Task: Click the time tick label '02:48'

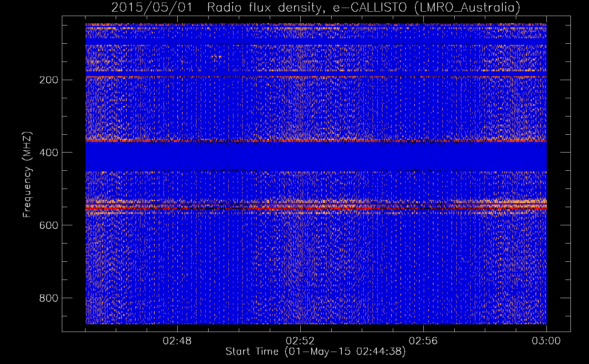Action: (x=177, y=341)
